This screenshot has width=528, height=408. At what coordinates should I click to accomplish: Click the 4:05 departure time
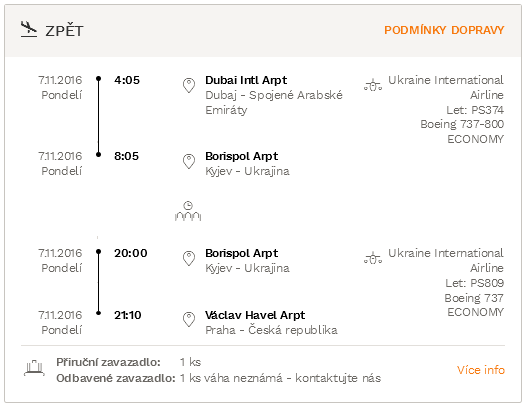(127, 80)
